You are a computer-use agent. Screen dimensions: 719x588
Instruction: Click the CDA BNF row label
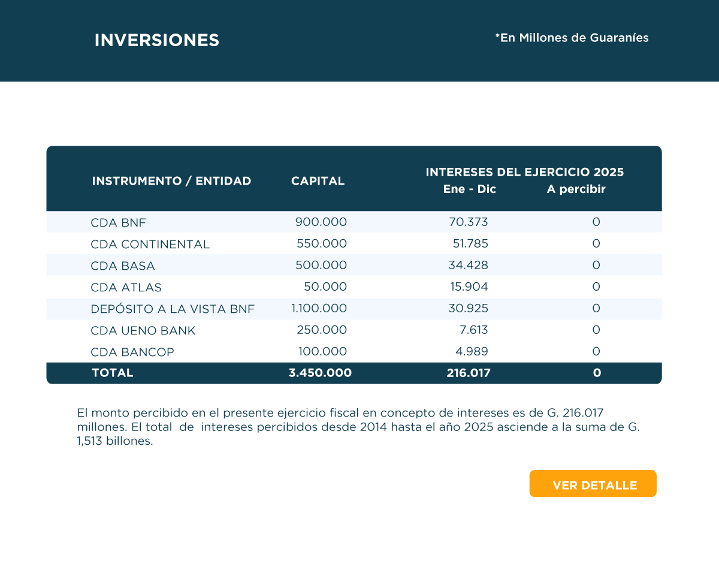tap(118, 222)
